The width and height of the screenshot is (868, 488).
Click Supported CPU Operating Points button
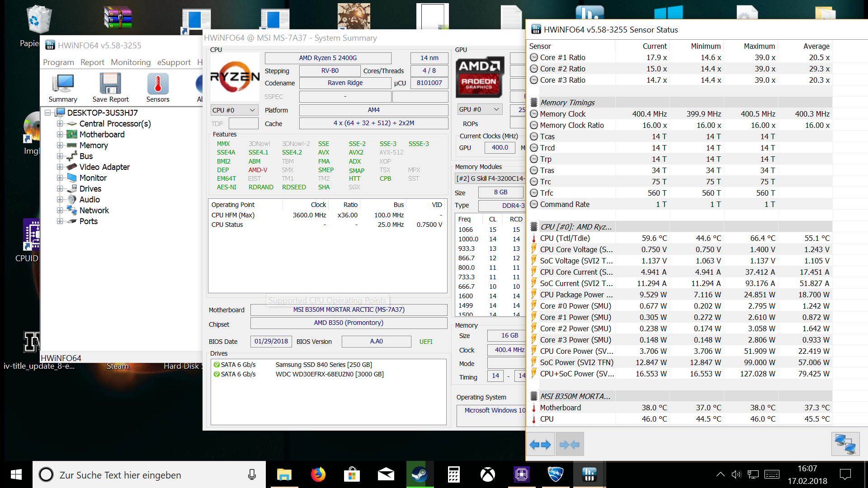(x=327, y=300)
